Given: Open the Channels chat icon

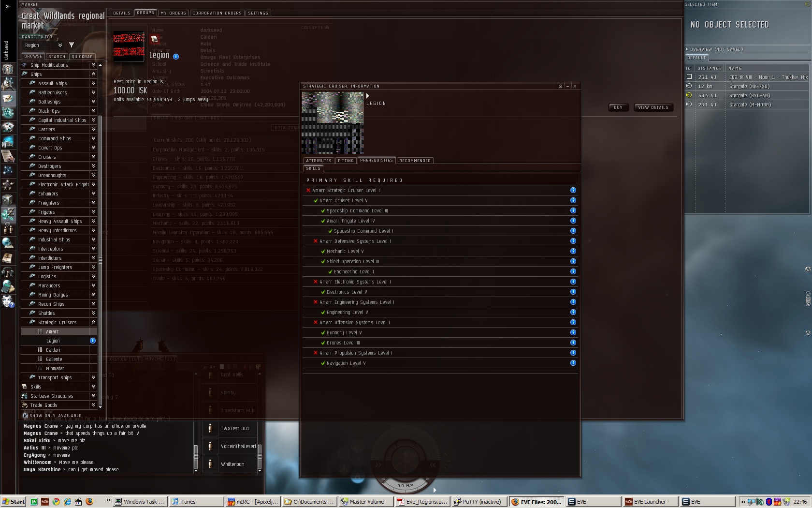Looking at the screenshot, I should pos(8,229).
